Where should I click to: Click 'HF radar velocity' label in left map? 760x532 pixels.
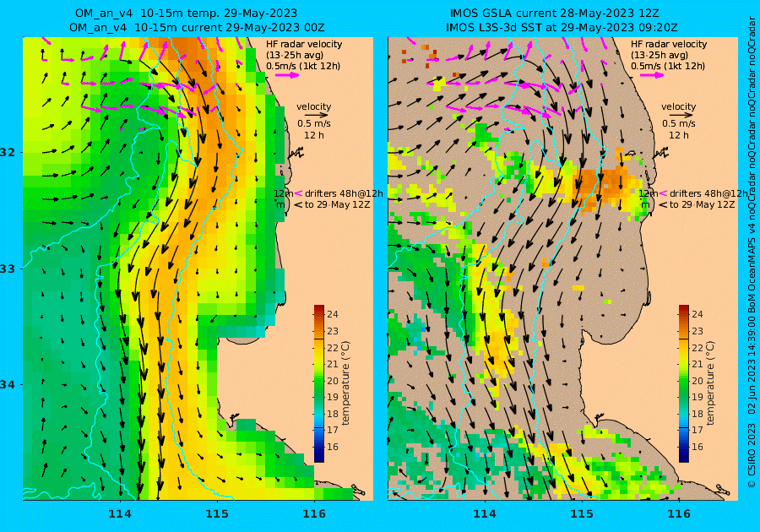304,44
